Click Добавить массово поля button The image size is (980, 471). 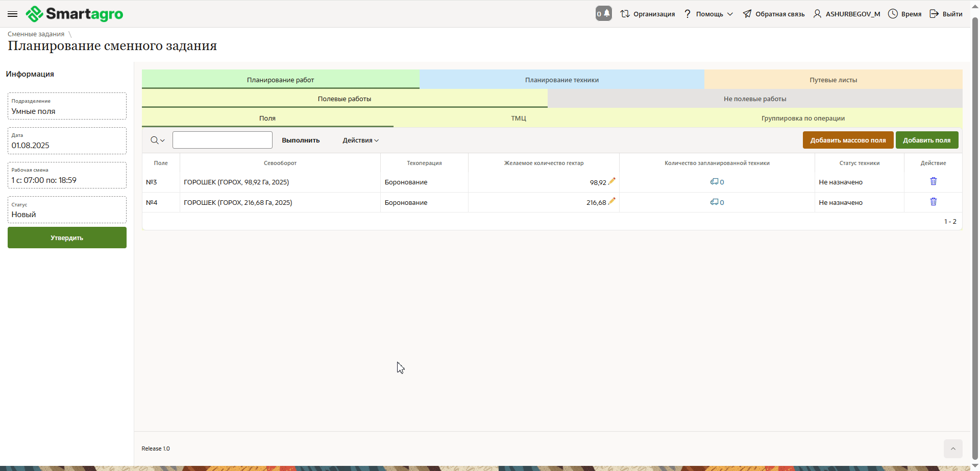[848, 140]
